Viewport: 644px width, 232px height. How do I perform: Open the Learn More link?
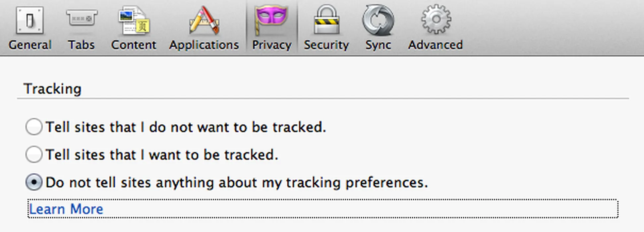tap(66, 209)
